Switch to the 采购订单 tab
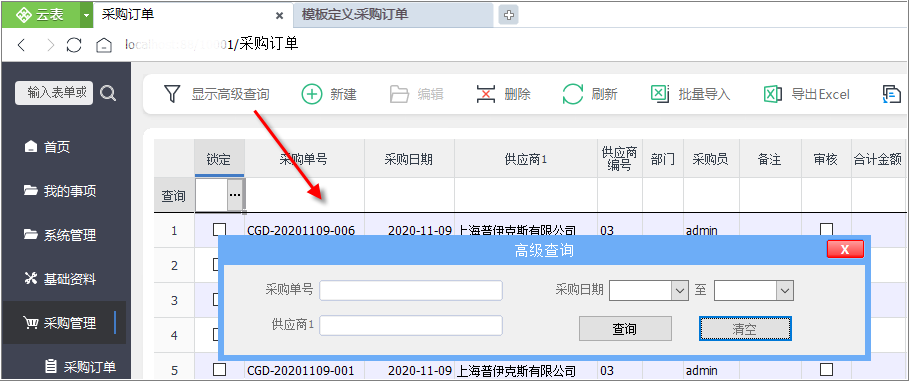This screenshot has width=909, height=381. click(x=128, y=15)
